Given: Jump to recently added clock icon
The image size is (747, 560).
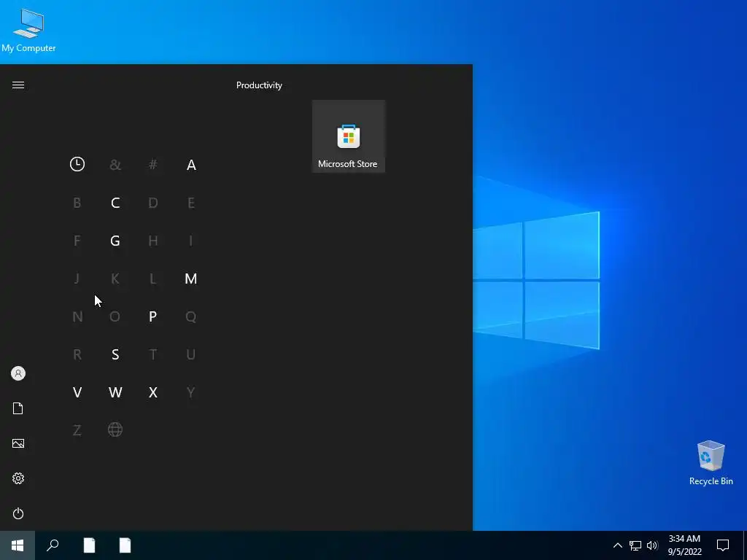Looking at the screenshot, I should point(77,164).
